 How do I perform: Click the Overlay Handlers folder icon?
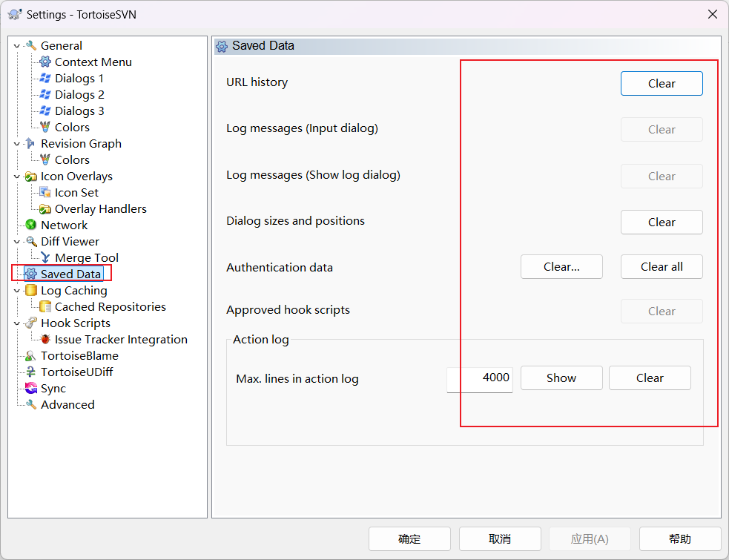(45, 209)
